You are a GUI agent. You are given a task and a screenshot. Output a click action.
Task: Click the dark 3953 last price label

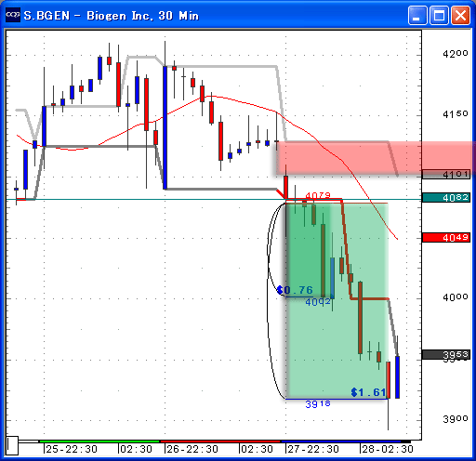click(x=446, y=354)
